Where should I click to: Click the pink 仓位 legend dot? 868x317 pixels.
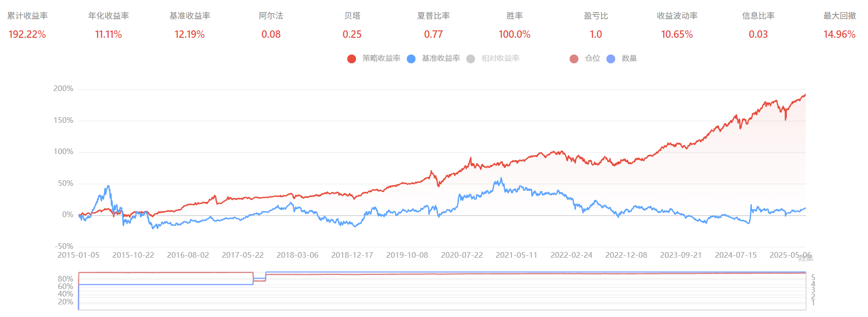click(574, 59)
